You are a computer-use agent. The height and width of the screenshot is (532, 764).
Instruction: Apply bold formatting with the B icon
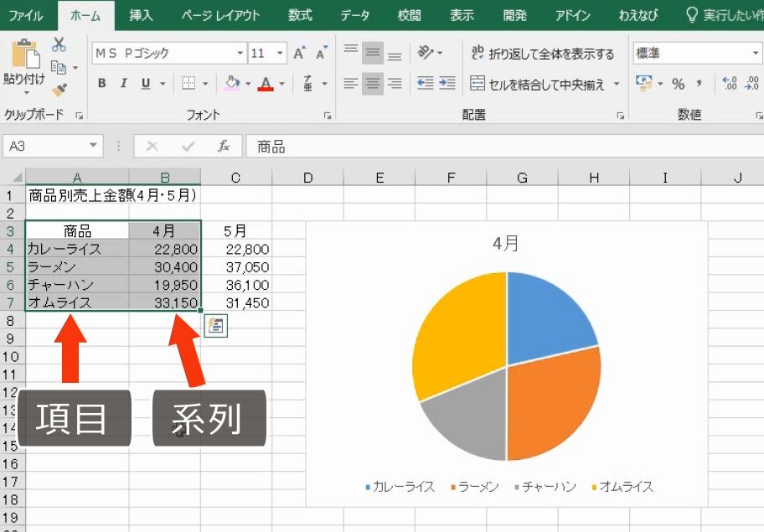click(101, 82)
